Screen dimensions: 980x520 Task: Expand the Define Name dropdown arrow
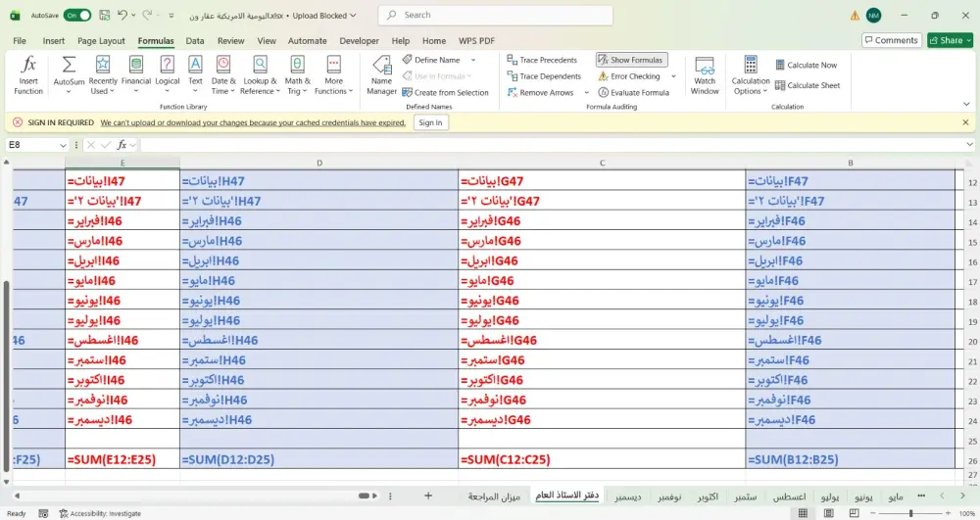pos(473,60)
